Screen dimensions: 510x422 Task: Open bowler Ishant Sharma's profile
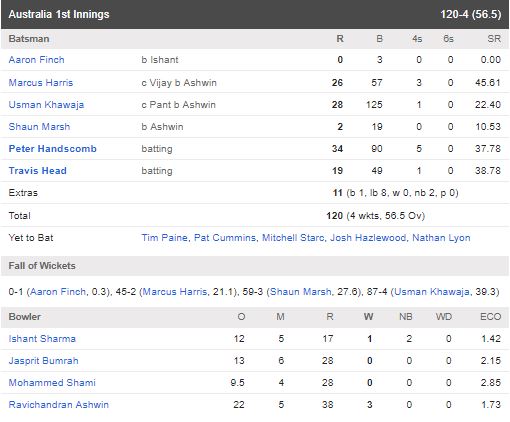42,339
